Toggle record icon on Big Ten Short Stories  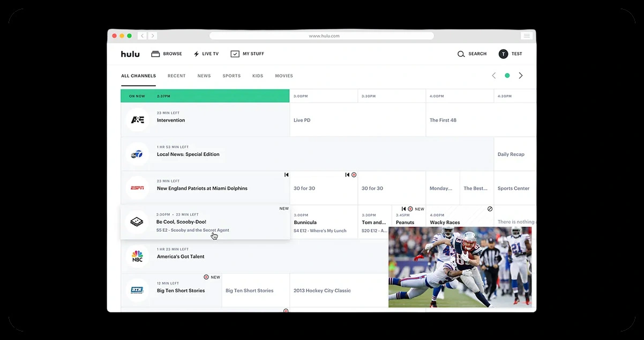click(x=206, y=277)
